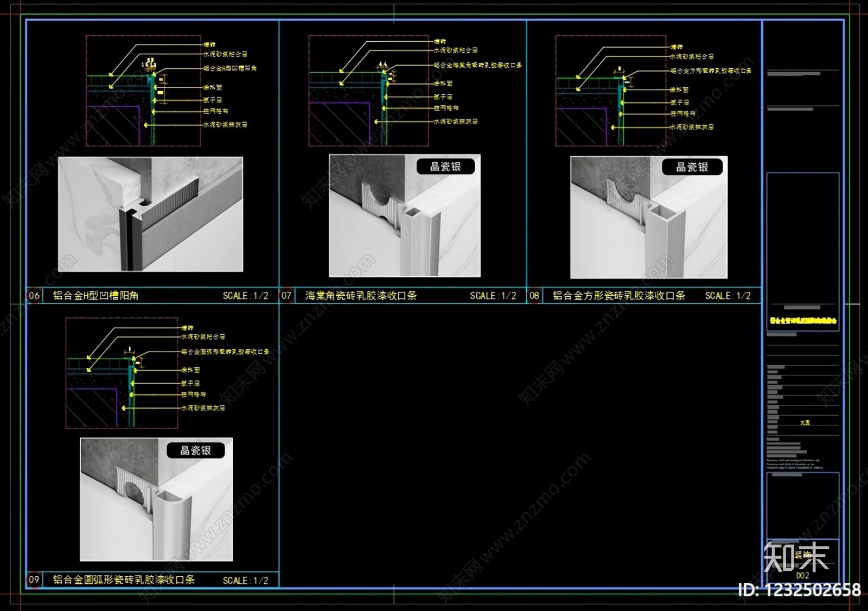Click the sheet number 'D02' in the title block
Image resolution: width=868 pixels, height=611 pixels.
tap(803, 575)
